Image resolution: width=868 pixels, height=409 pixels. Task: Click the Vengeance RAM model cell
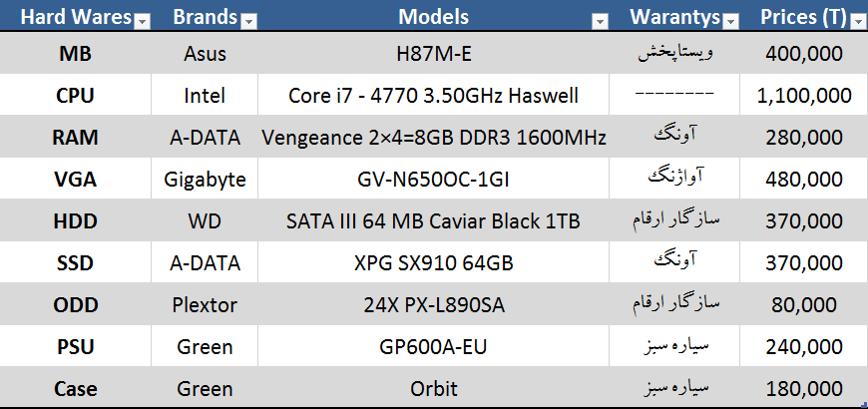(x=433, y=138)
